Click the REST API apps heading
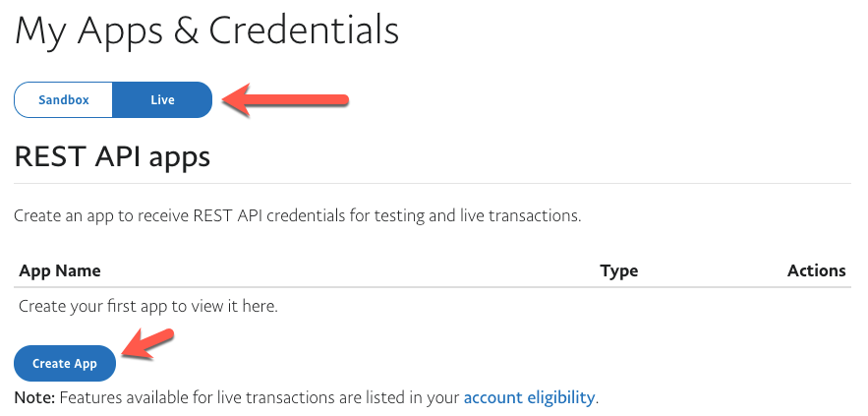The height and width of the screenshot is (416, 868). tap(112, 155)
